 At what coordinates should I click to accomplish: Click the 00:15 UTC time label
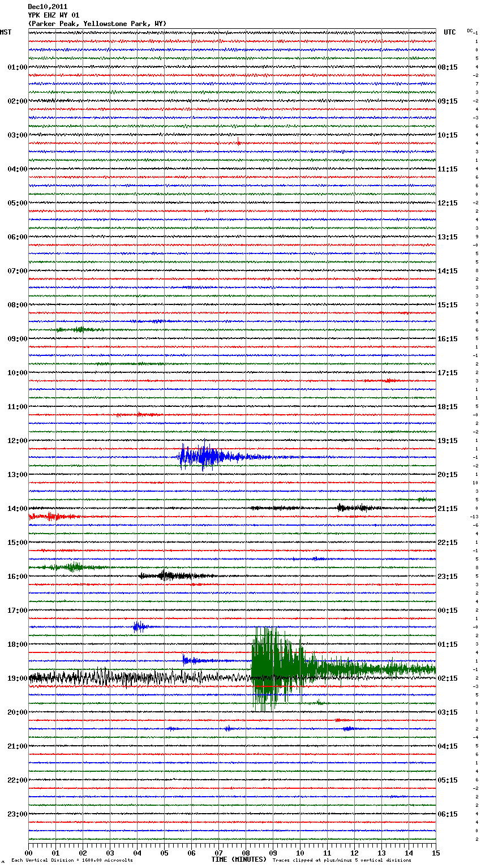tap(448, 611)
